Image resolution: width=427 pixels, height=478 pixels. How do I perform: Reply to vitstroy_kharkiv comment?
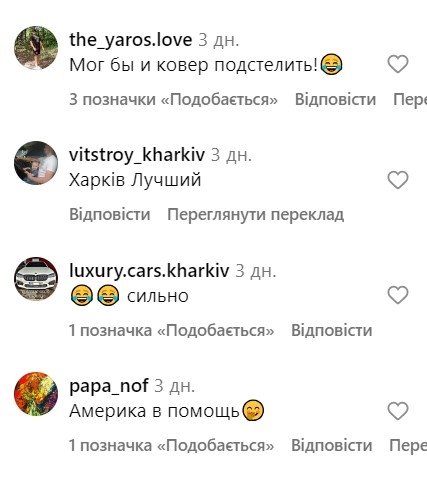click(x=110, y=214)
